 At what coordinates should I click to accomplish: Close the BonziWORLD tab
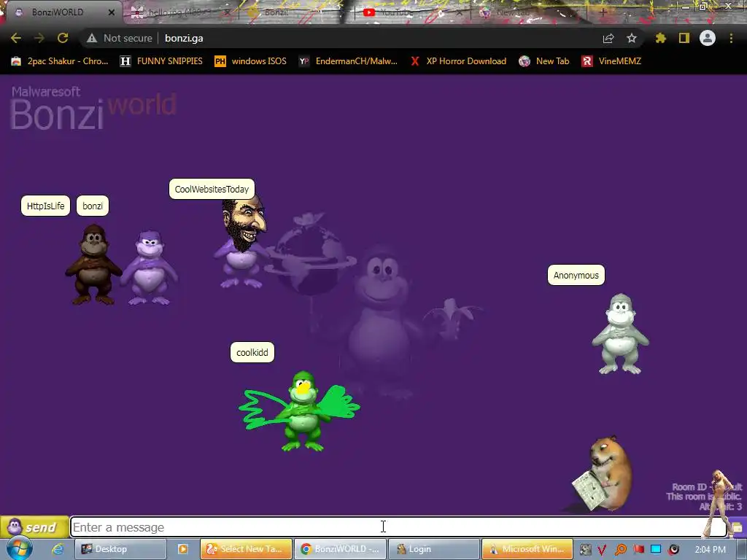click(x=112, y=12)
